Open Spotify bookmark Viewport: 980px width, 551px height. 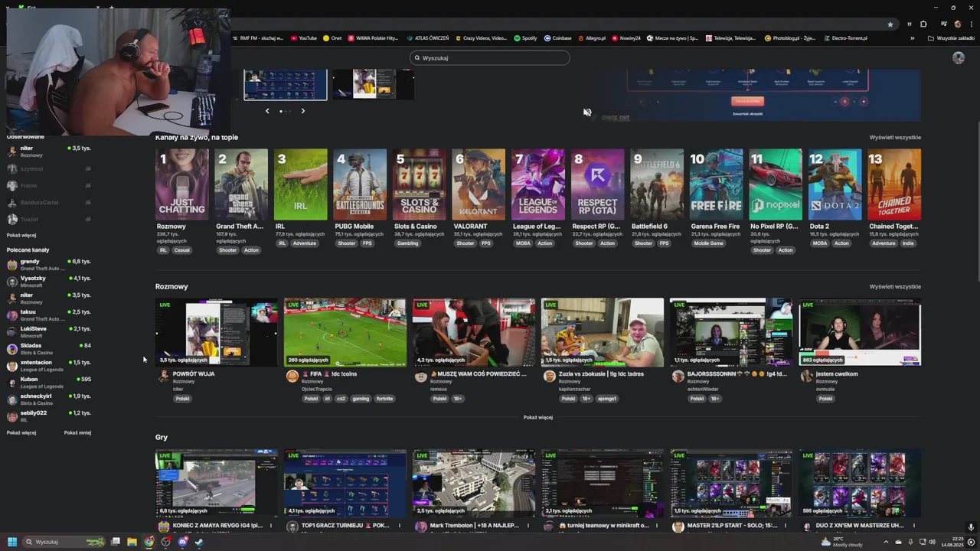click(525, 37)
